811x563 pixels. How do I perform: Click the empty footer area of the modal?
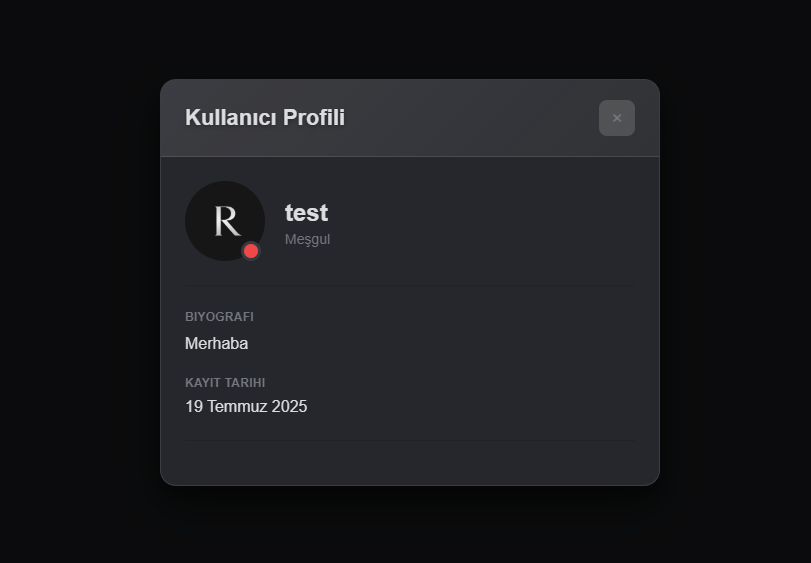pos(410,463)
